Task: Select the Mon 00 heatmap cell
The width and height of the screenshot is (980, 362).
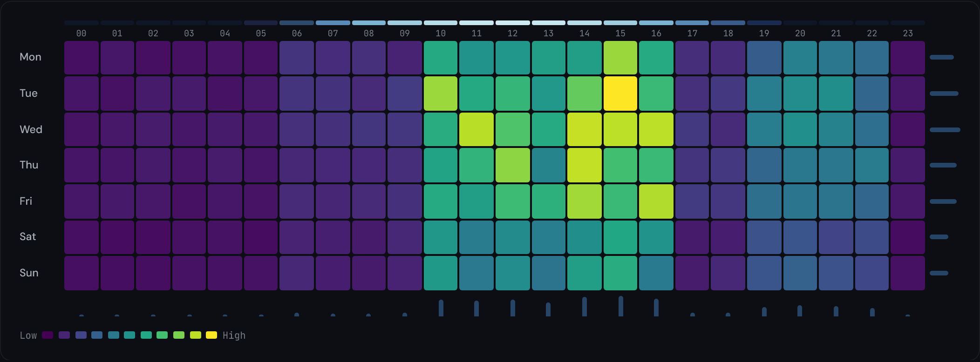Action: 82,58
